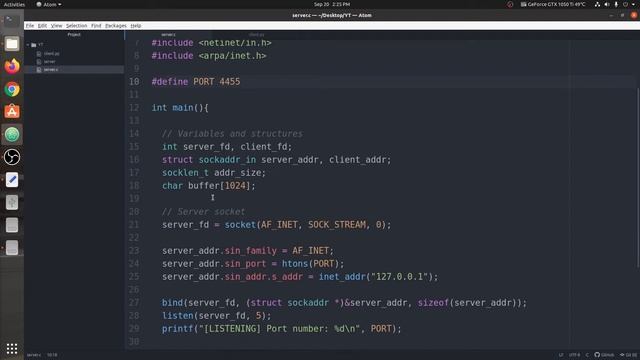The image size is (640, 360).
Task: Open the Selection menu
Action: (x=76, y=25)
